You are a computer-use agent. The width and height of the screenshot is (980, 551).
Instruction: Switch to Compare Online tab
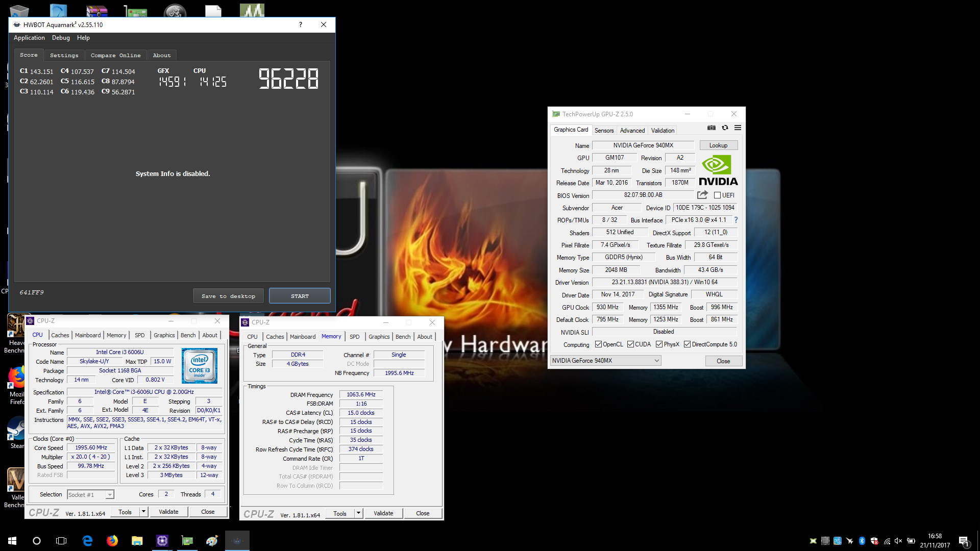pyautogui.click(x=116, y=55)
